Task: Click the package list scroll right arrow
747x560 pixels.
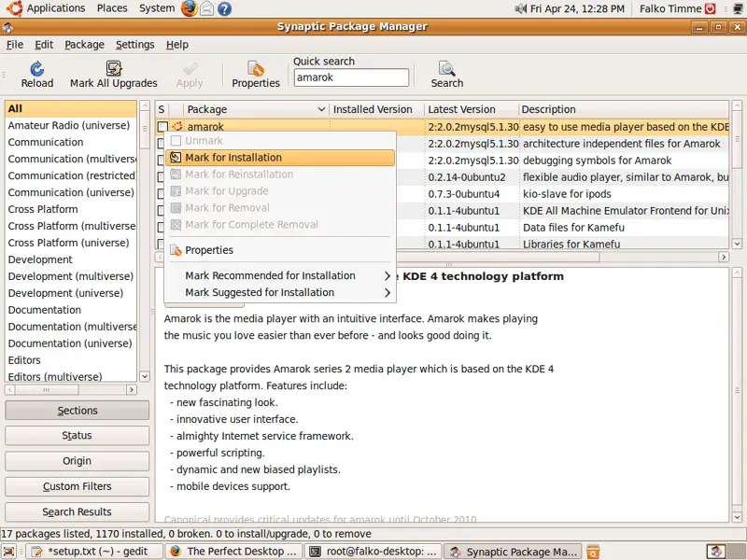Action: tap(723, 258)
